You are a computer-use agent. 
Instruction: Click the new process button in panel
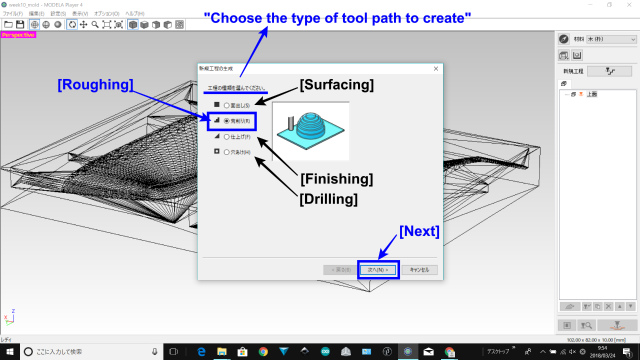610,71
